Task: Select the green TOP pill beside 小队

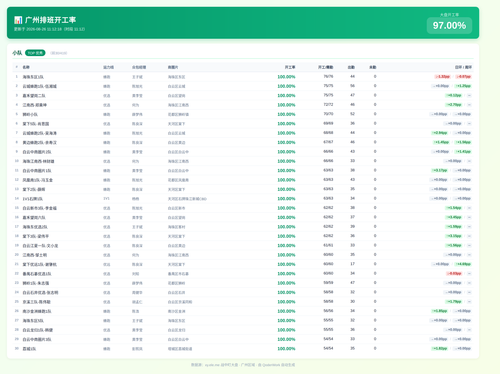Action: (35, 53)
